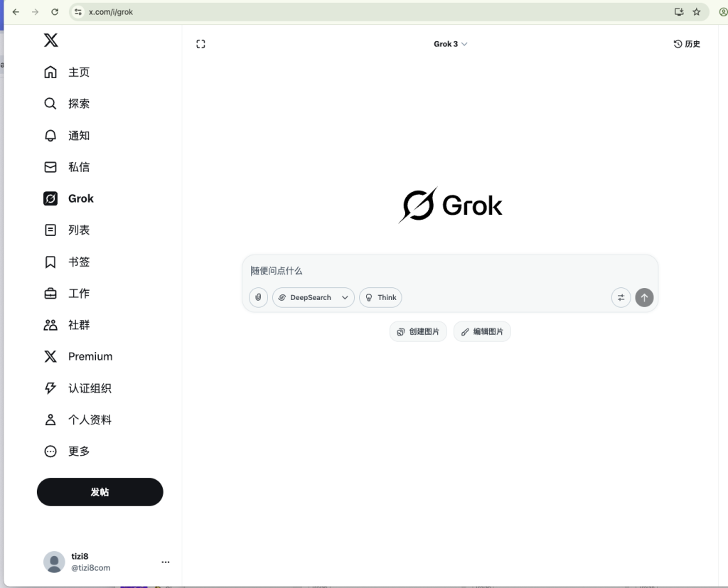Open 历史 history

[x=687, y=44]
